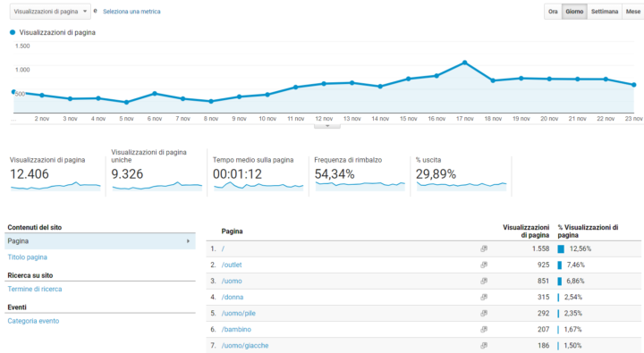The width and height of the screenshot is (644, 353).
Task: Switch chart to Ora view
Action: [553, 12]
